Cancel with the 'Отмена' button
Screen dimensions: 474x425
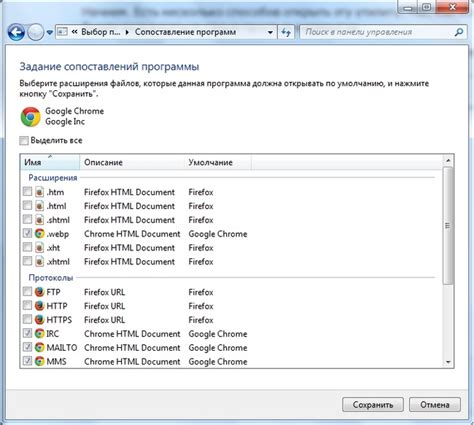[435, 405]
